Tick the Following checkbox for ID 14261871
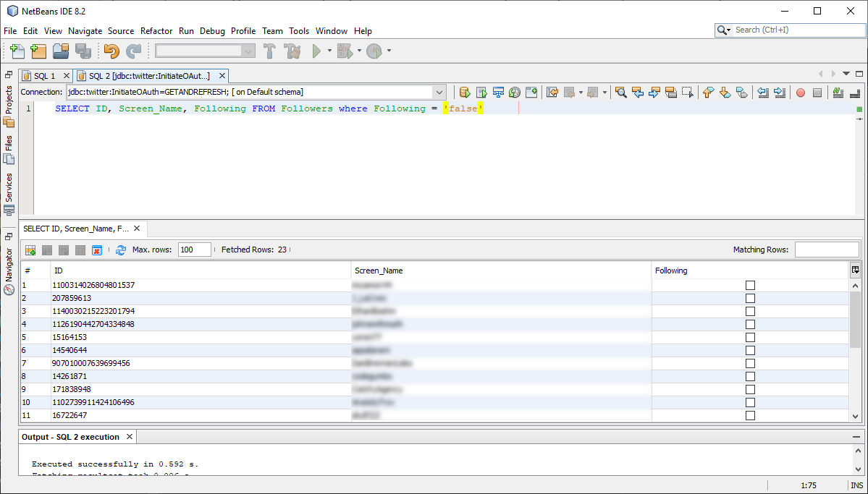 pyautogui.click(x=750, y=376)
